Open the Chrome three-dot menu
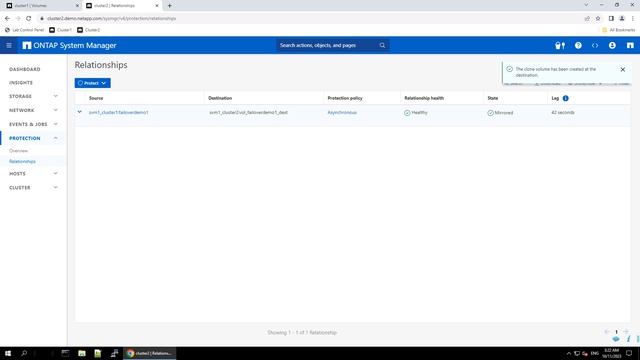This screenshot has height=360, width=640. 633,18
